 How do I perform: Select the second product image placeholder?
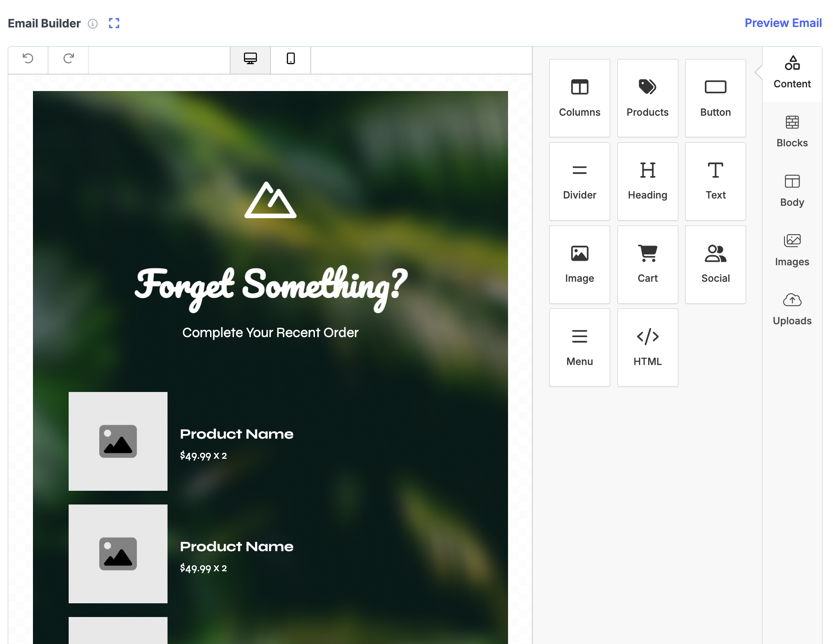(x=118, y=554)
